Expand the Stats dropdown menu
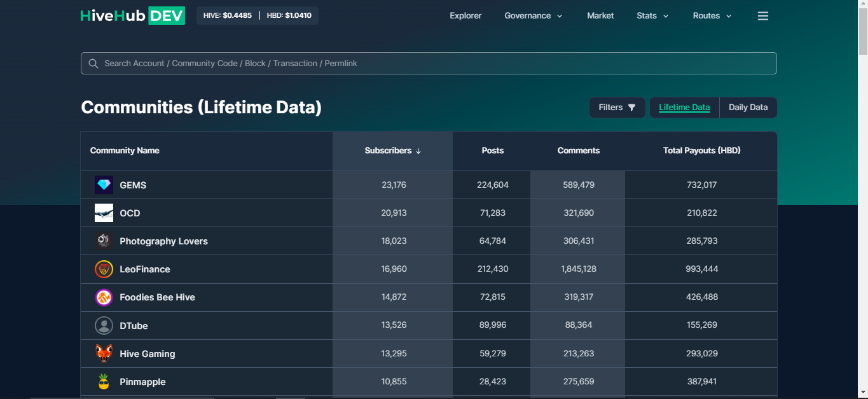Viewport: 868px width, 399px height. [x=652, y=16]
